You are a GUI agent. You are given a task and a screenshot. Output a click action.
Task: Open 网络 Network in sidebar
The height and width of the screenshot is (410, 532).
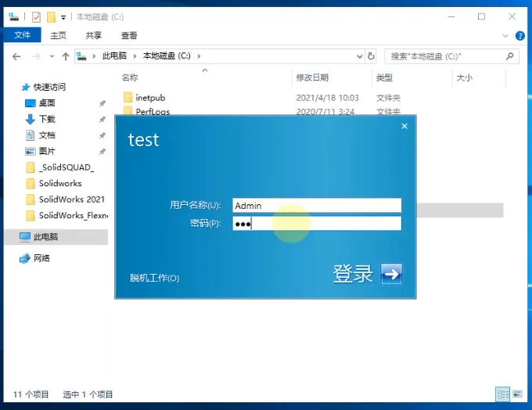tap(41, 258)
